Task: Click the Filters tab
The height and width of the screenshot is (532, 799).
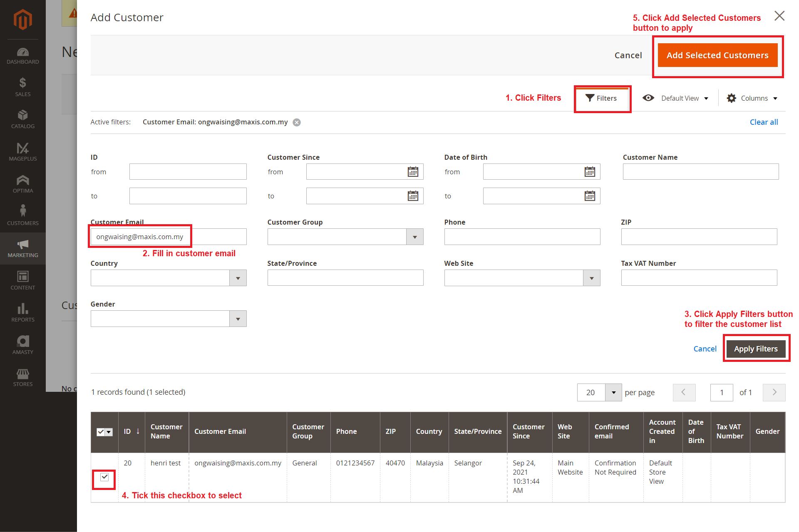Action: click(x=601, y=98)
